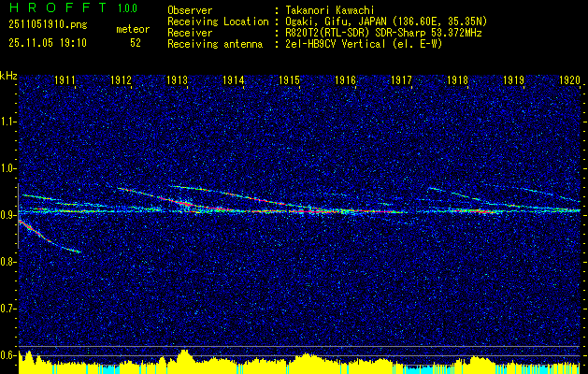
Task: Click the 1.1 kHz frequency label
Action: point(8,122)
